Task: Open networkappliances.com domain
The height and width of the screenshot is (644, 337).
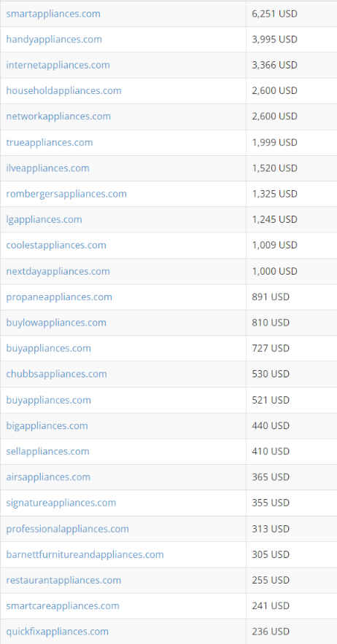Action: 58,117
